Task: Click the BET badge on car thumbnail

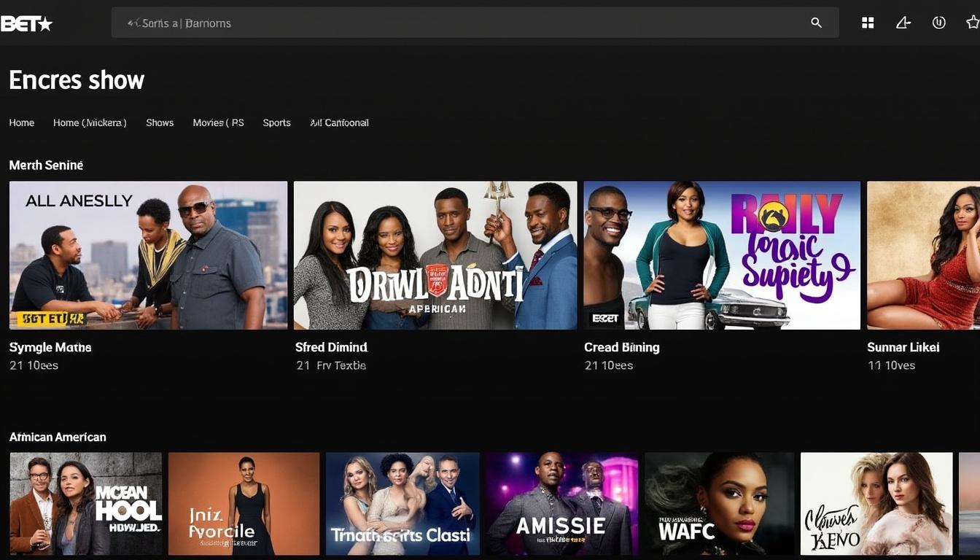Action: 605,318
